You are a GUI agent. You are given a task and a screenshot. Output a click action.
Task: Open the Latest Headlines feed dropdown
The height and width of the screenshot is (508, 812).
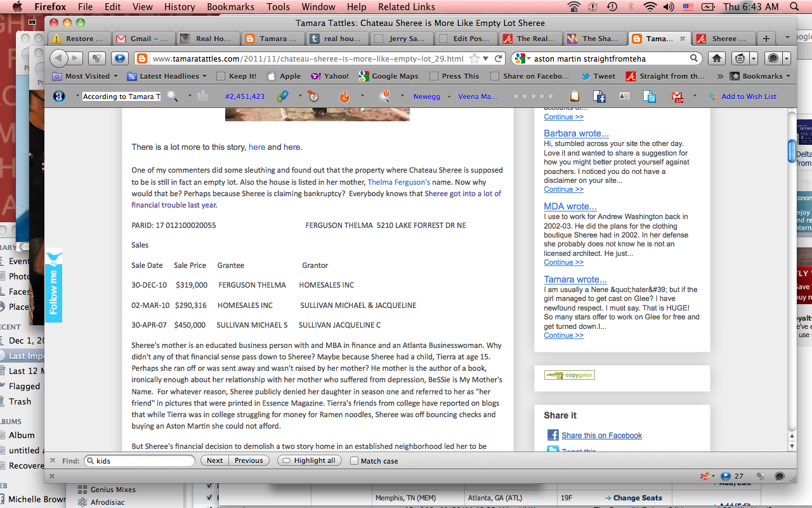pos(167,76)
